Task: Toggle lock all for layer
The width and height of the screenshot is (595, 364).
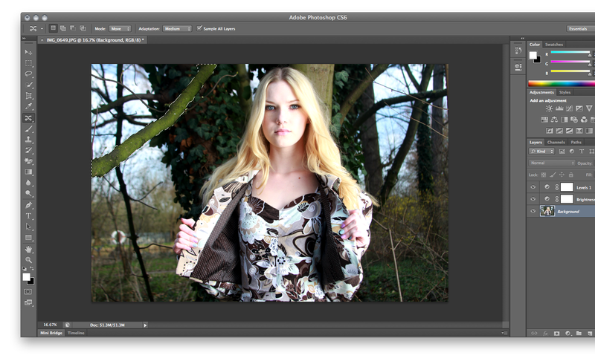Action: pyautogui.click(x=570, y=175)
